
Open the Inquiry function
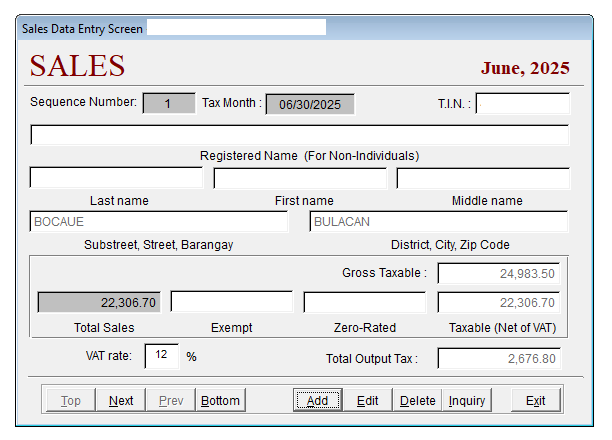[467, 400]
